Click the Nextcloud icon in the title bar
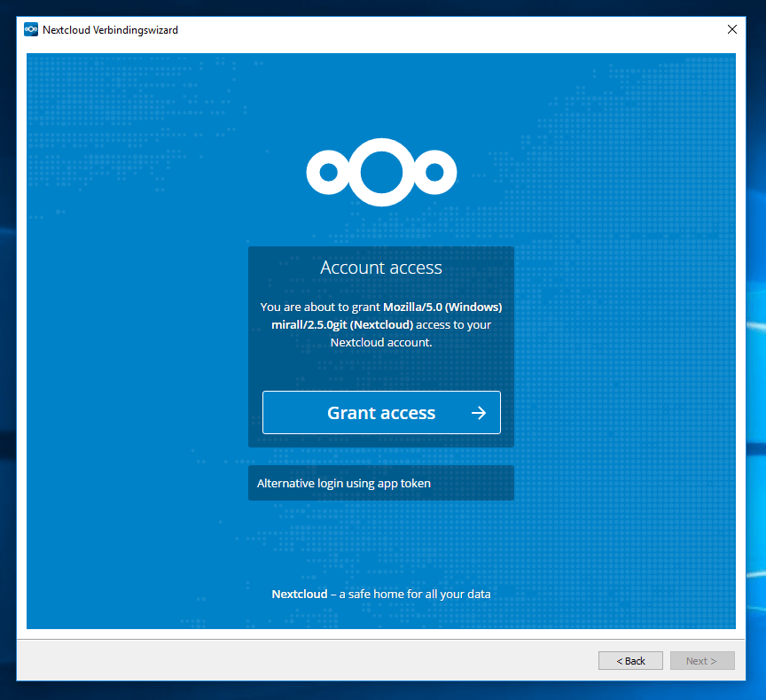The width and height of the screenshot is (766, 700). [31, 30]
